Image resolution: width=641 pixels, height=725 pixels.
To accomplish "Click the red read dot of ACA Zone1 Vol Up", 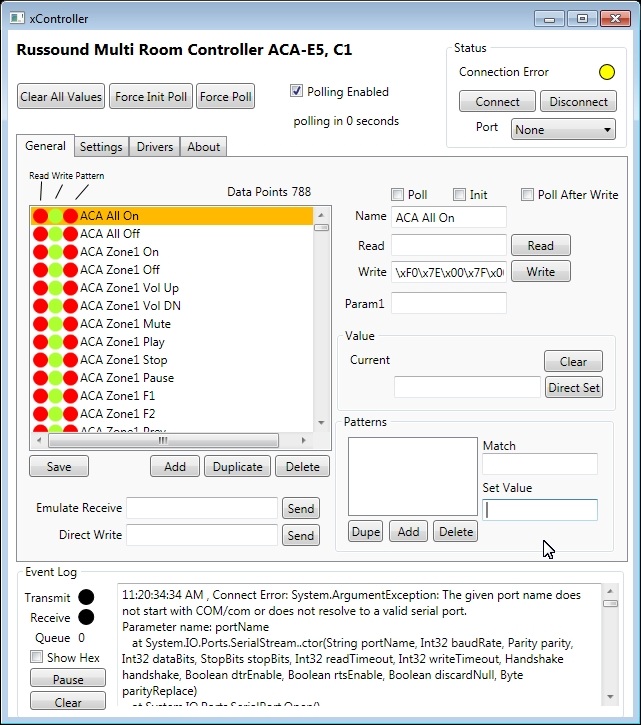I will [x=41, y=288].
